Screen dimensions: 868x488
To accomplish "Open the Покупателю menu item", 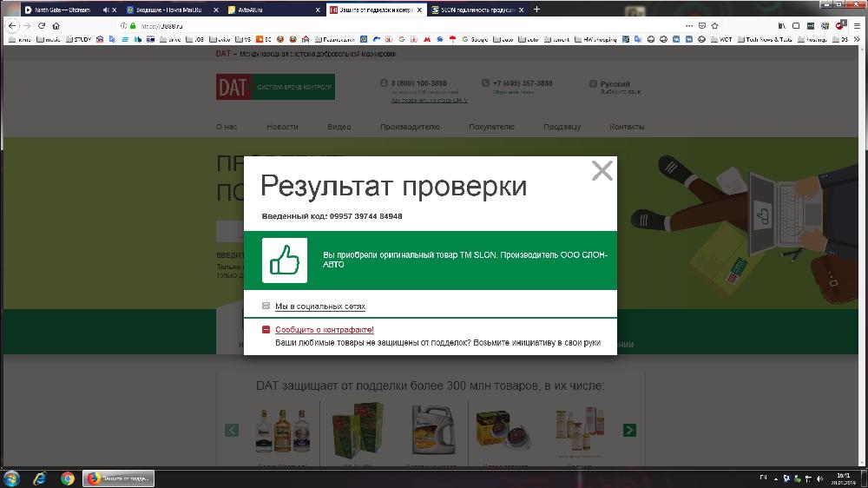I will pyautogui.click(x=491, y=127).
